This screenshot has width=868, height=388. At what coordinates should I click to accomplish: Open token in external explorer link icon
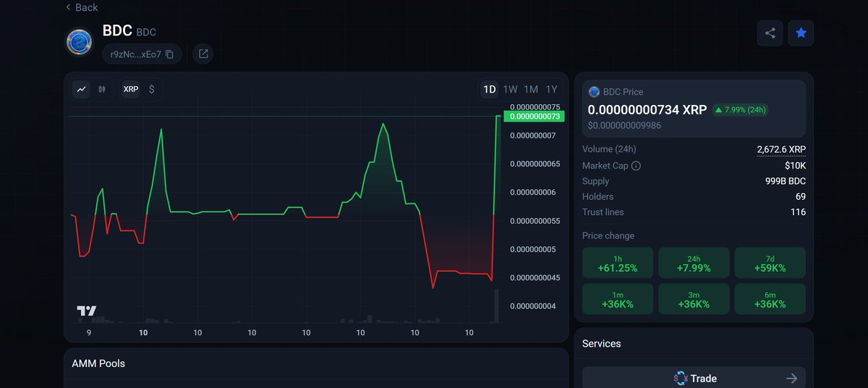pyautogui.click(x=203, y=54)
